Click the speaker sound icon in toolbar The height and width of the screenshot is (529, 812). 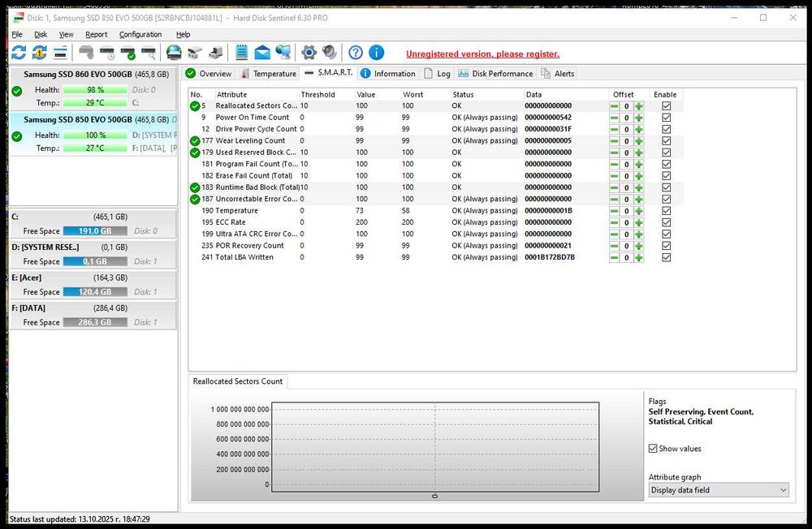pos(329,53)
